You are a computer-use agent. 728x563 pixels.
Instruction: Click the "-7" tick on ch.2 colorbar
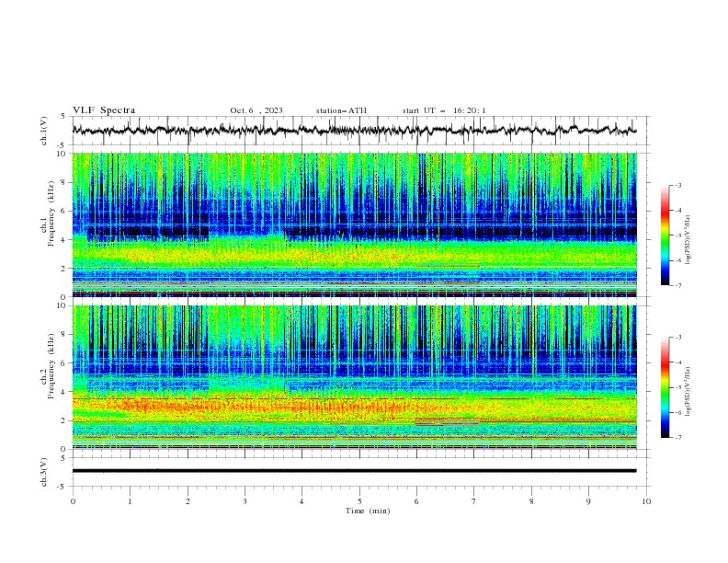pyautogui.click(x=677, y=437)
